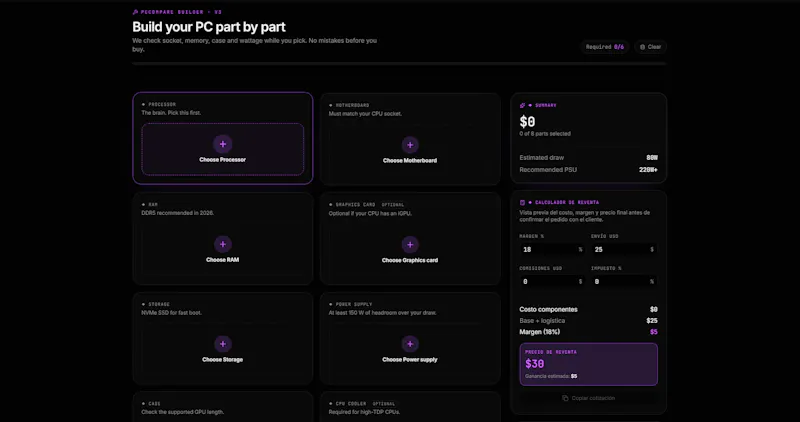Screen dimensions: 800x422
Task: Click 'Ganancia estimada: $5' text
Action: (551, 376)
